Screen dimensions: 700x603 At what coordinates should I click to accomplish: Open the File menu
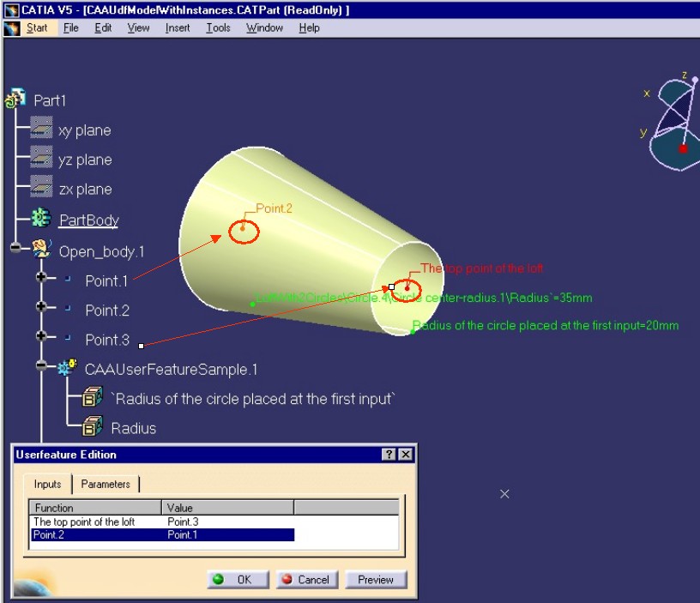pyautogui.click(x=71, y=28)
